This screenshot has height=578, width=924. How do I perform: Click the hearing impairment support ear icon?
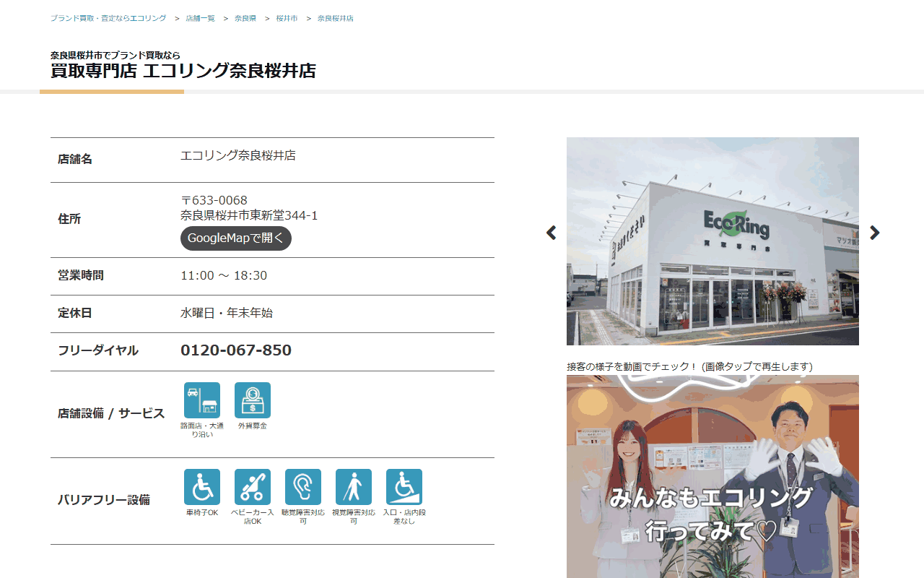pos(303,487)
